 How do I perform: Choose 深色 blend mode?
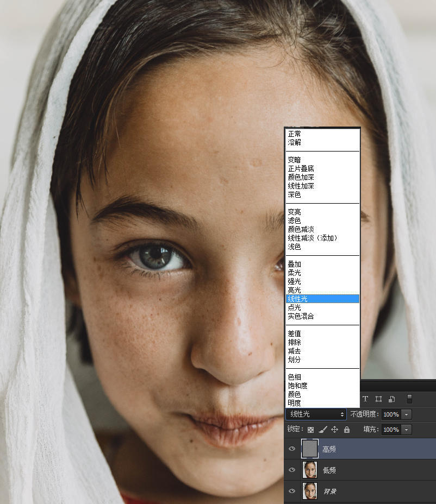pyautogui.click(x=322, y=194)
